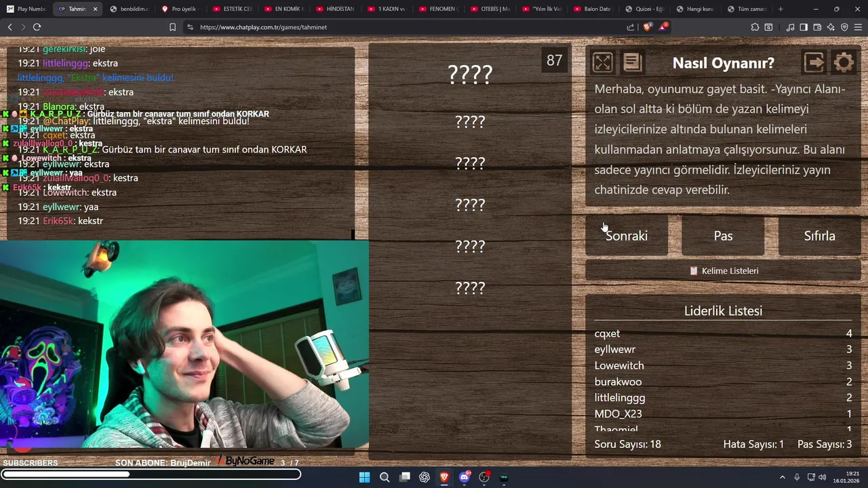This screenshot has height=488, width=868.
Task: Switch to the ESTETİK CER YouTube tab
Action: [232, 9]
